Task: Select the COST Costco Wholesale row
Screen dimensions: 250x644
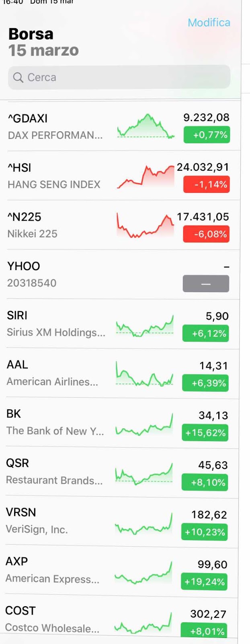Action: click(x=121, y=619)
